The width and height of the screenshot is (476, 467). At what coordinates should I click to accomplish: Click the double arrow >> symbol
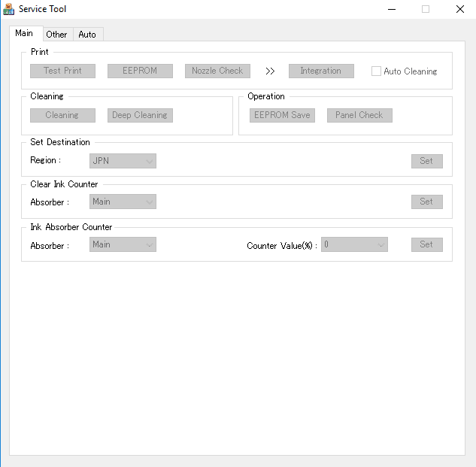coord(270,71)
